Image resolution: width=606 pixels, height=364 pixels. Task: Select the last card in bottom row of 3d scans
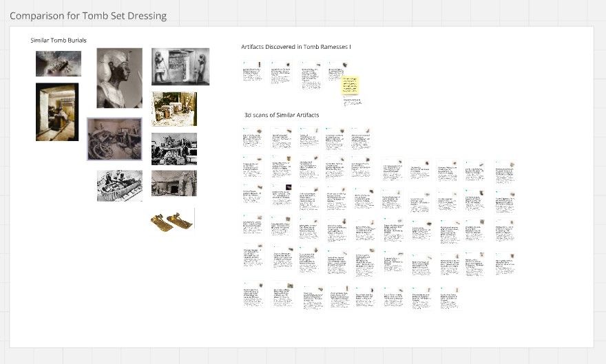pyautogui.click(x=450, y=298)
